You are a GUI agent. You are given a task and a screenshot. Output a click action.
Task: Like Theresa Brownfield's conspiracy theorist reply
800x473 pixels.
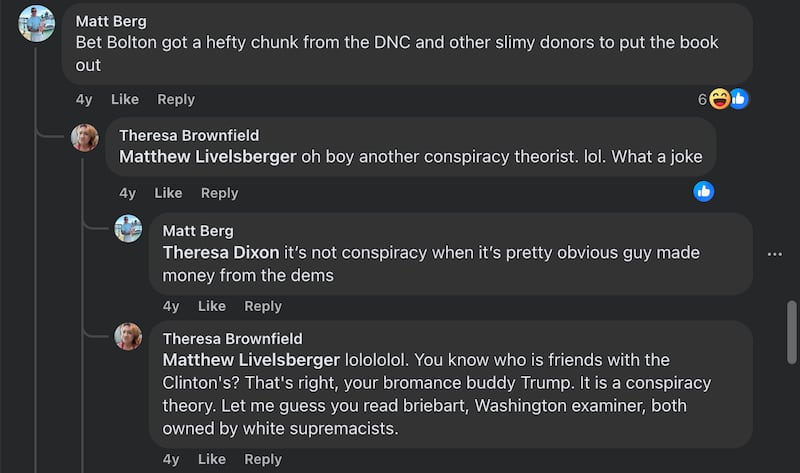point(168,193)
